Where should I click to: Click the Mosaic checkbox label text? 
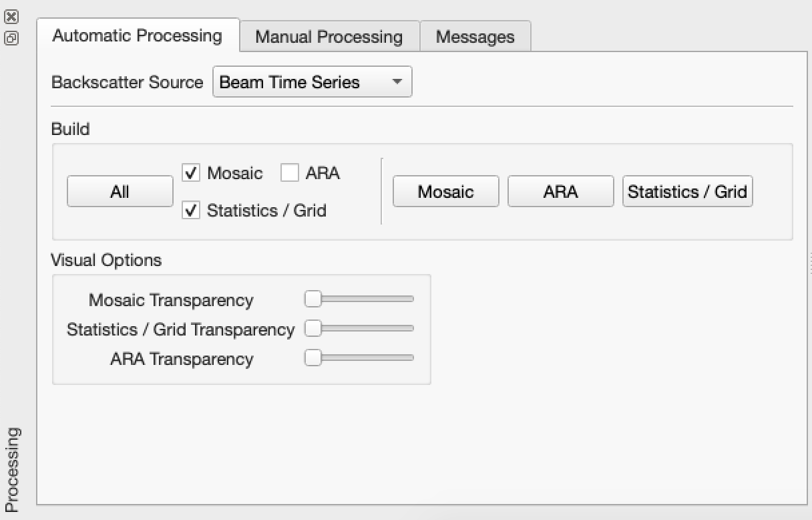click(234, 172)
